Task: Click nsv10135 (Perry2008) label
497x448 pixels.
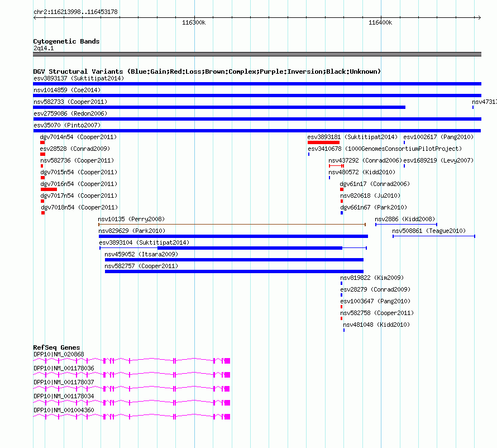Action: [131, 219]
